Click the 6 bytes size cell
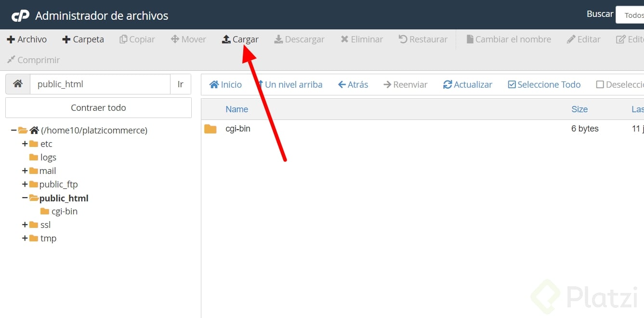The height and width of the screenshot is (318, 644). click(585, 129)
